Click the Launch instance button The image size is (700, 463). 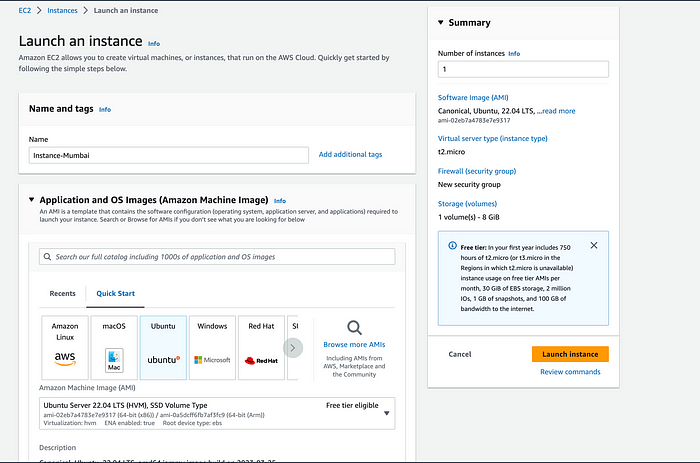570,354
